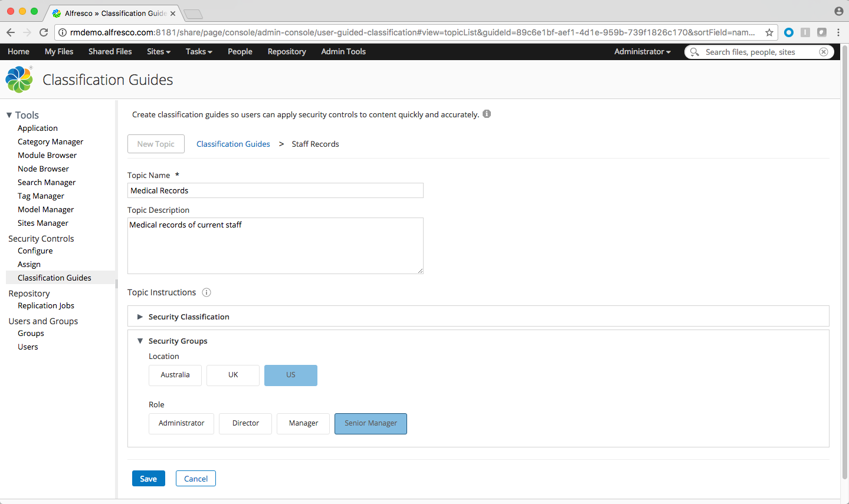Save the topic
Image resolution: width=849 pixels, height=504 pixels.
point(148,479)
